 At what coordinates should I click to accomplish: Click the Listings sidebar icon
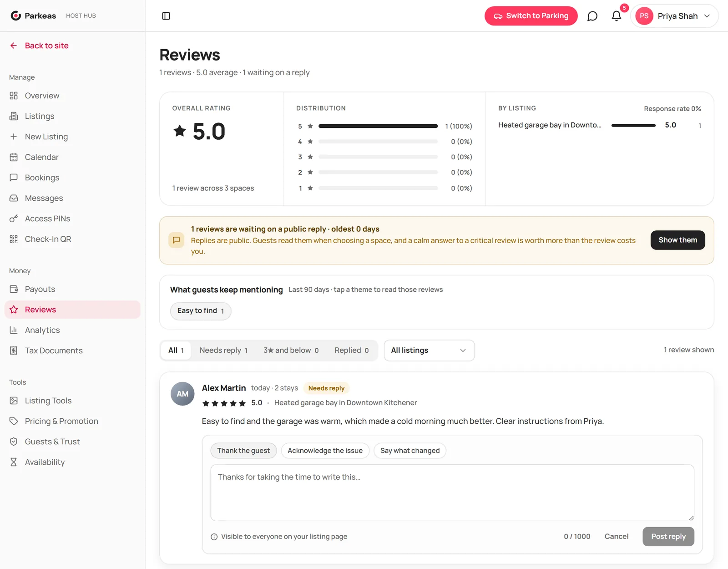(x=14, y=116)
